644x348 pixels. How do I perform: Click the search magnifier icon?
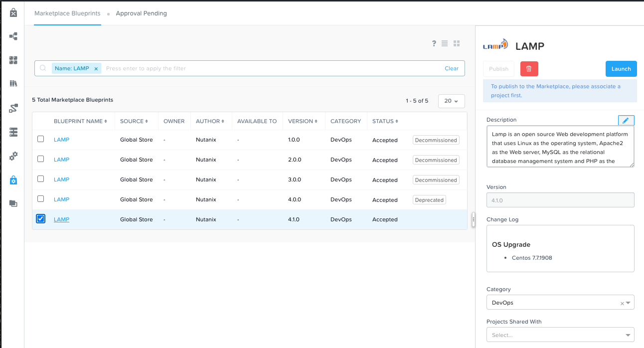click(43, 68)
